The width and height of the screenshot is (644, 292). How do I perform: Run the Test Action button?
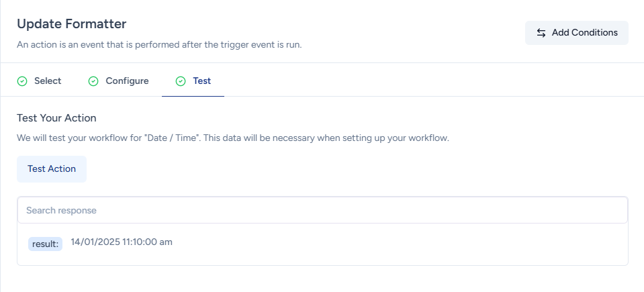point(52,169)
